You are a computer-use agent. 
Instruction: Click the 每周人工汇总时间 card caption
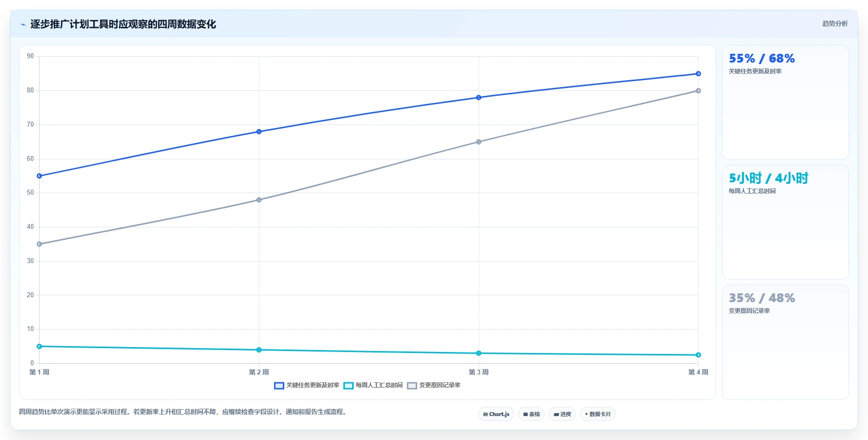coord(752,191)
